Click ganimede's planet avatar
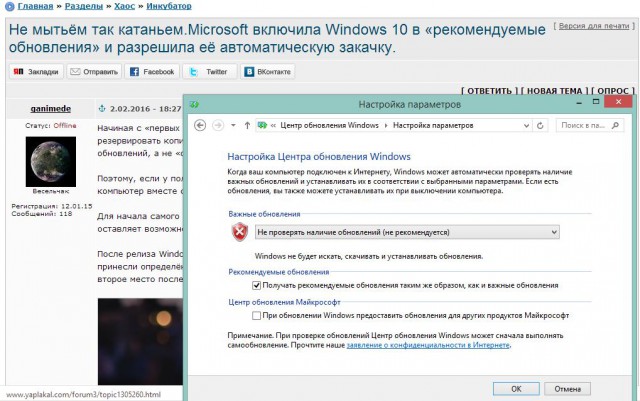Screen dimensions: 640x401 [51, 162]
